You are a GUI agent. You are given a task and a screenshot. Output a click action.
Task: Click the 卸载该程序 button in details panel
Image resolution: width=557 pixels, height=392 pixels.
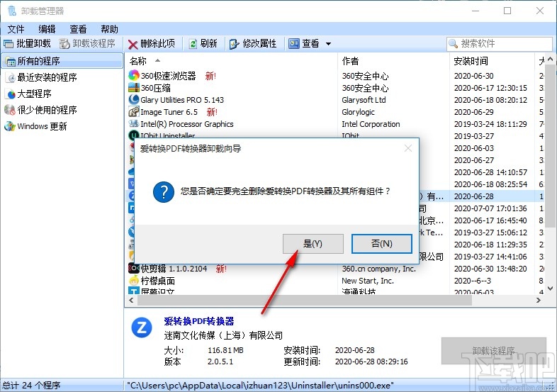[494, 351]
